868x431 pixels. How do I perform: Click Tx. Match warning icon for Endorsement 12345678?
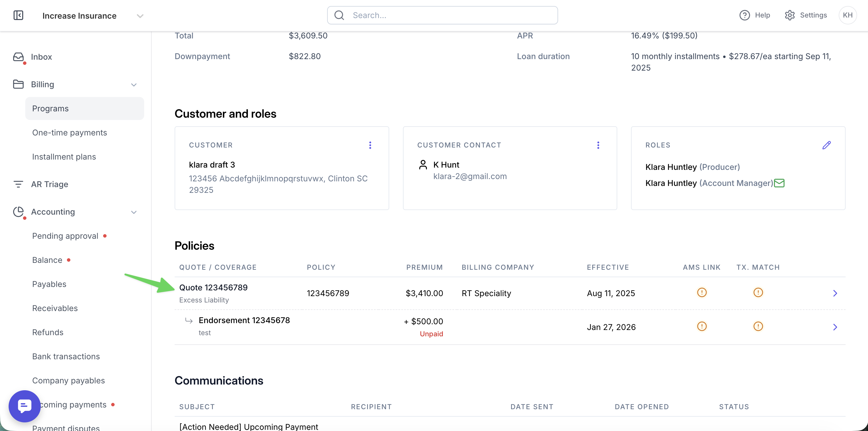pyautogui.click(x=758, y=326)
